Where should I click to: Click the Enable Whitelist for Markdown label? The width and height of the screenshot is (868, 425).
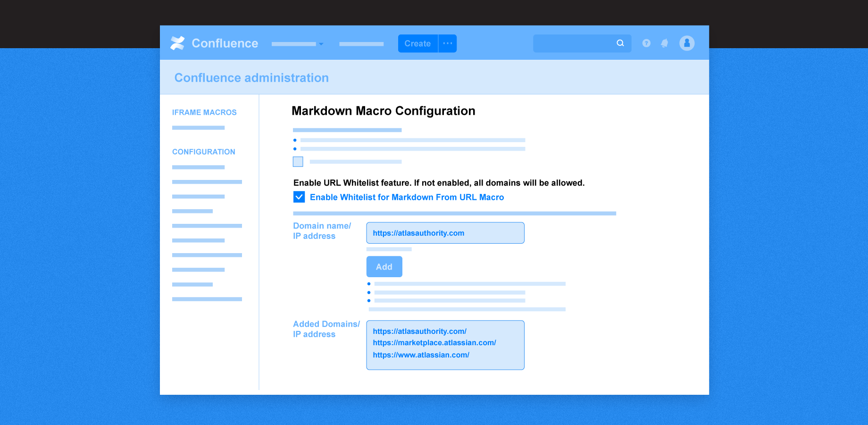pos(407,197)
